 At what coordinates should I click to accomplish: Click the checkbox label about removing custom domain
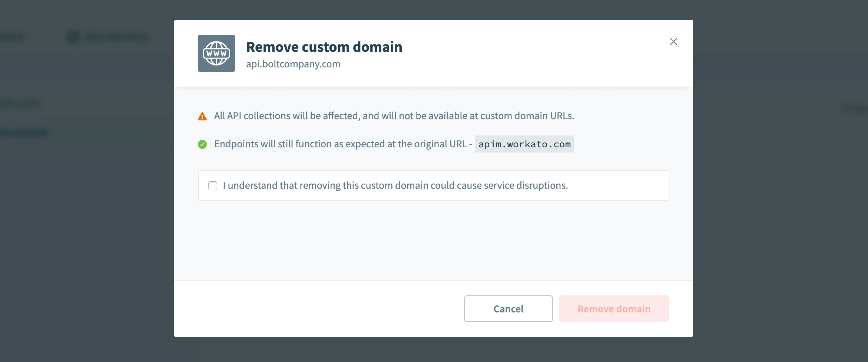coord(395,185)
